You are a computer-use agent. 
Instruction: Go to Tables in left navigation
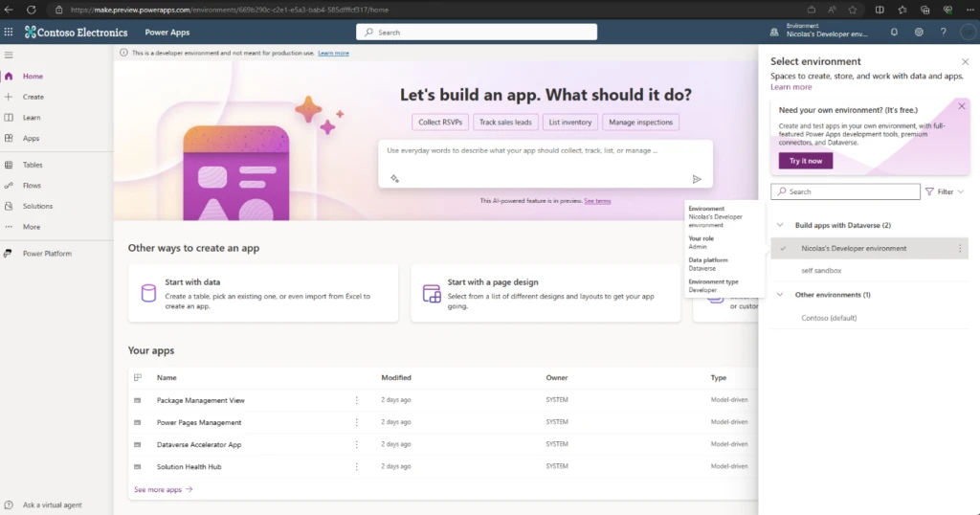tap(33, 165)
